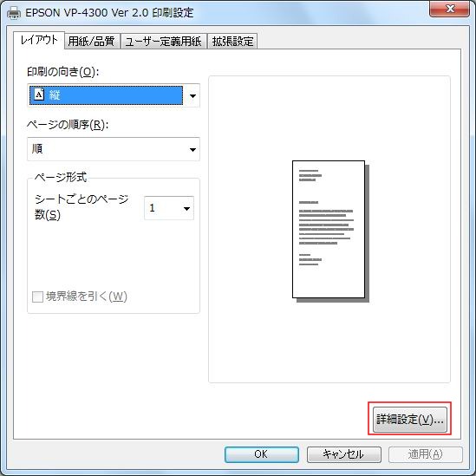Click the 印刷の向き(O) label

tap(62, 72)
